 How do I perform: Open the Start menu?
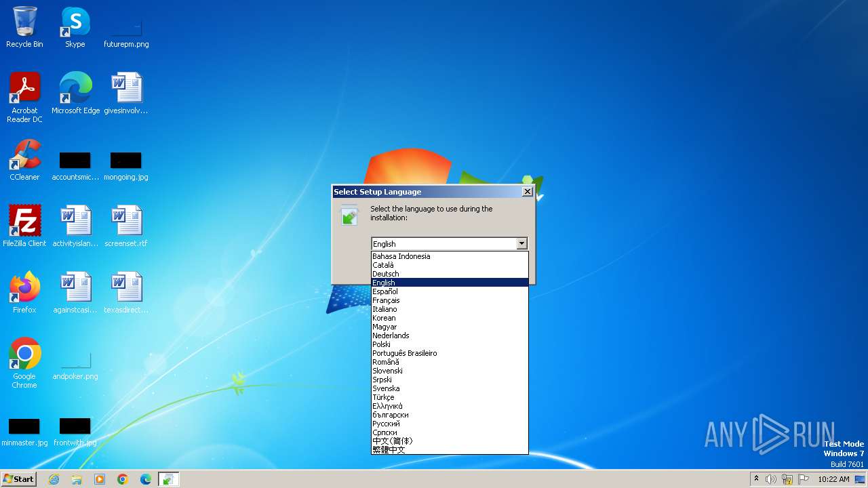tap(18, 479)
